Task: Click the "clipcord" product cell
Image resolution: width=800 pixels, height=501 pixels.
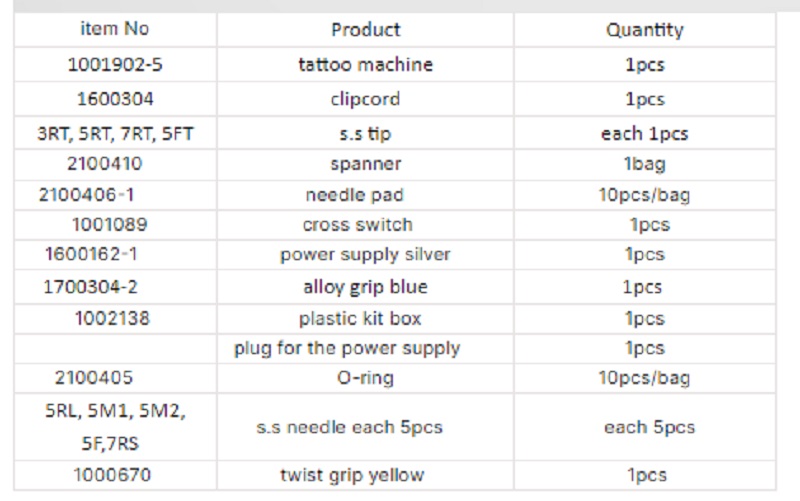Action: point(365,99)
